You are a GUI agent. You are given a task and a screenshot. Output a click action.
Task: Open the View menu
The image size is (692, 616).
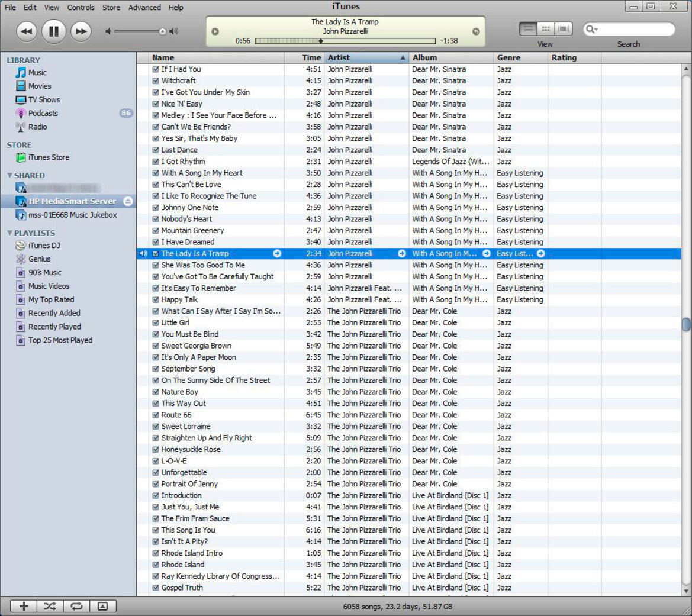51,8
